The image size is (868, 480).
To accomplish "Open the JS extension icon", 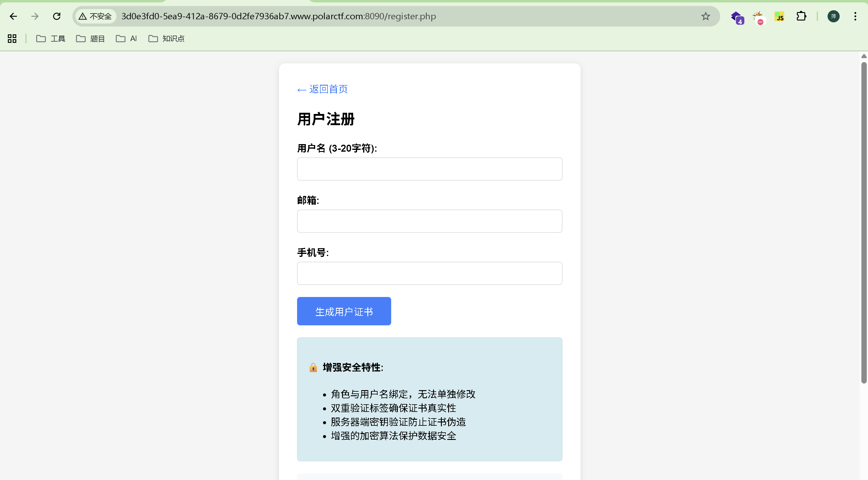I will (x=779, y=16).
